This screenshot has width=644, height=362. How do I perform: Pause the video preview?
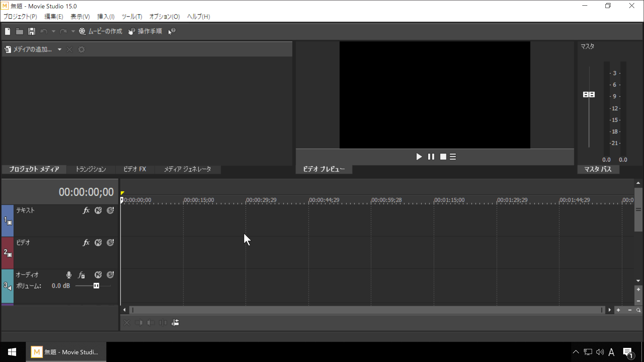click(x=431, y=157)
